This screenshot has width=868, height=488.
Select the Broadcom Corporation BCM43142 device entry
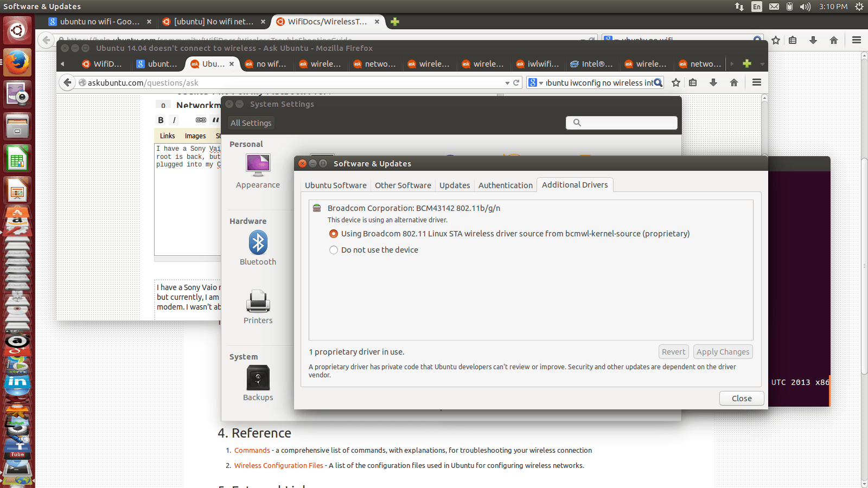(x=413, y=208)
